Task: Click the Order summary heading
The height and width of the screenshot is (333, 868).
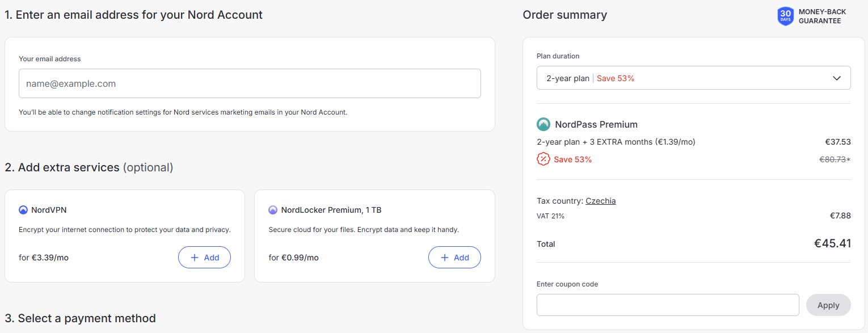Action: 564,15
